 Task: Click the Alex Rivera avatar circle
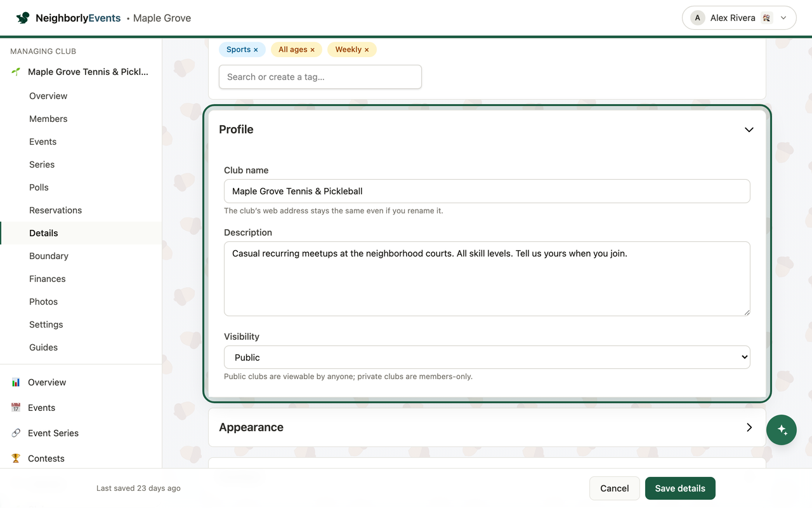698,18
